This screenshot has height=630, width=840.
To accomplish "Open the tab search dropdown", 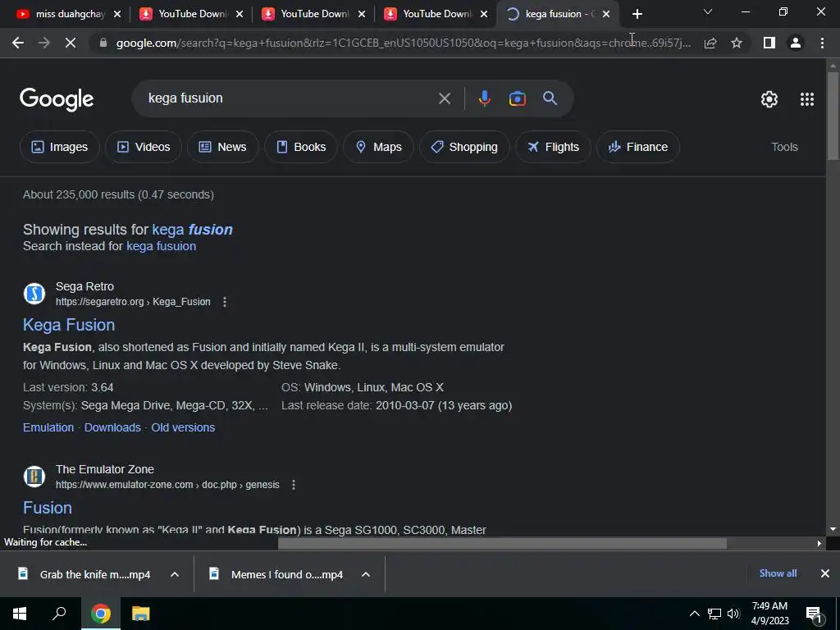I will pos(708,11).
